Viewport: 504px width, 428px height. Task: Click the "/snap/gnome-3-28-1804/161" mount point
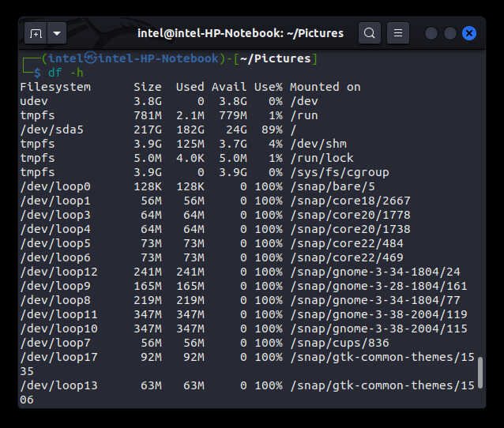point(378,286)
